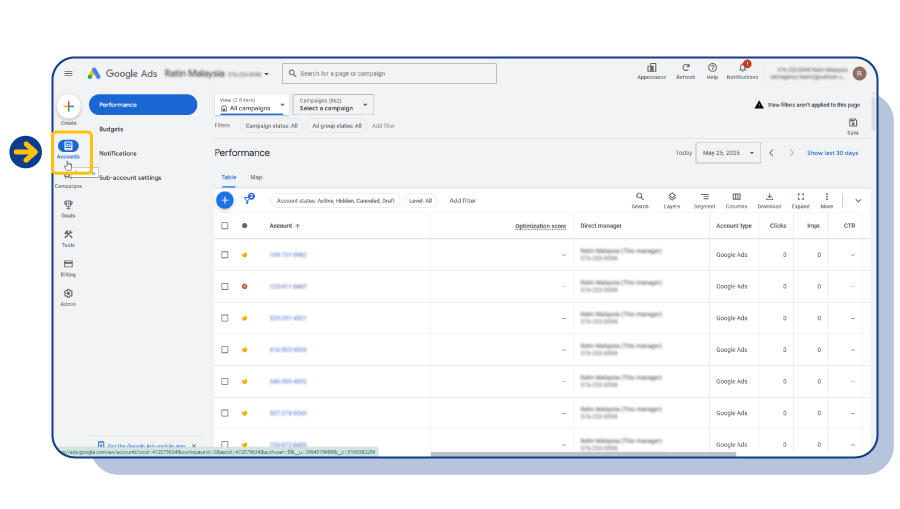
Task: Switch to the Map tab
Action: (256, 177)
